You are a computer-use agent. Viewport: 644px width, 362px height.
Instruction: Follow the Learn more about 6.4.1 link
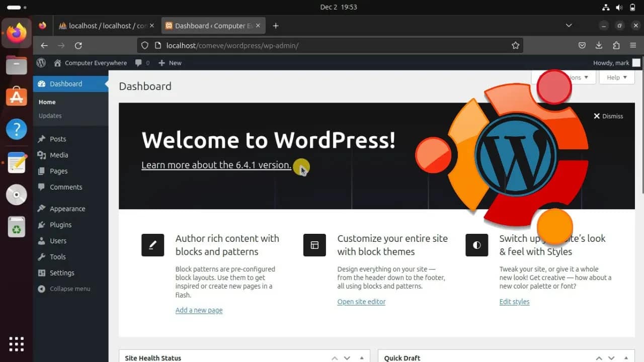tap(215, 165)
